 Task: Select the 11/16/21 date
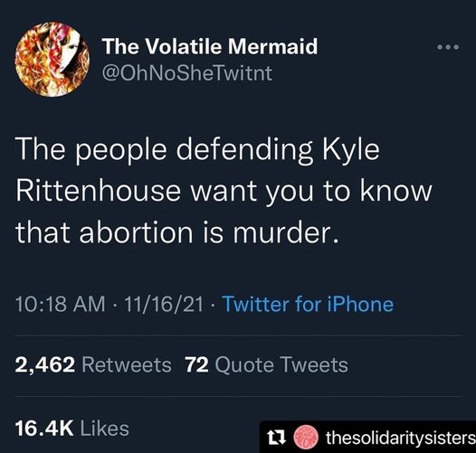pos(163,305)
